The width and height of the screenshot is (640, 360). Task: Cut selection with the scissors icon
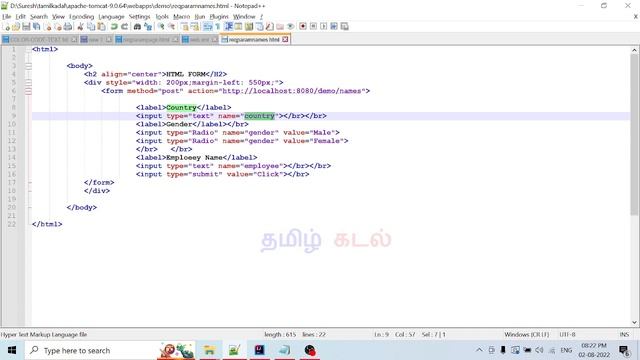tap(80, 27)
